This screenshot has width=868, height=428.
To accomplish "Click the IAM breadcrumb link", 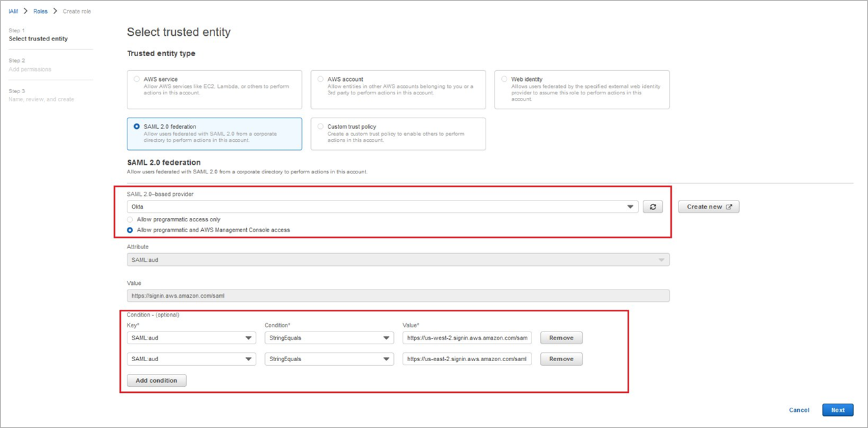I will [x=13, y=11].
